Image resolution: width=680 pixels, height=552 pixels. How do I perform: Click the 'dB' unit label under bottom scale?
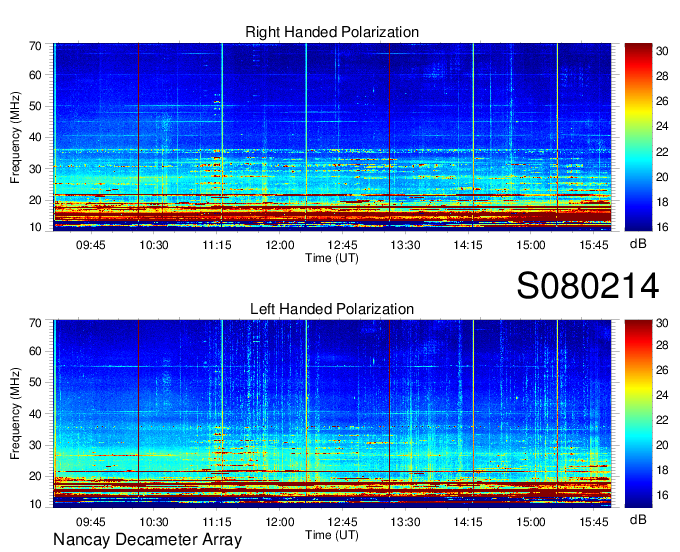click(638, 519)
